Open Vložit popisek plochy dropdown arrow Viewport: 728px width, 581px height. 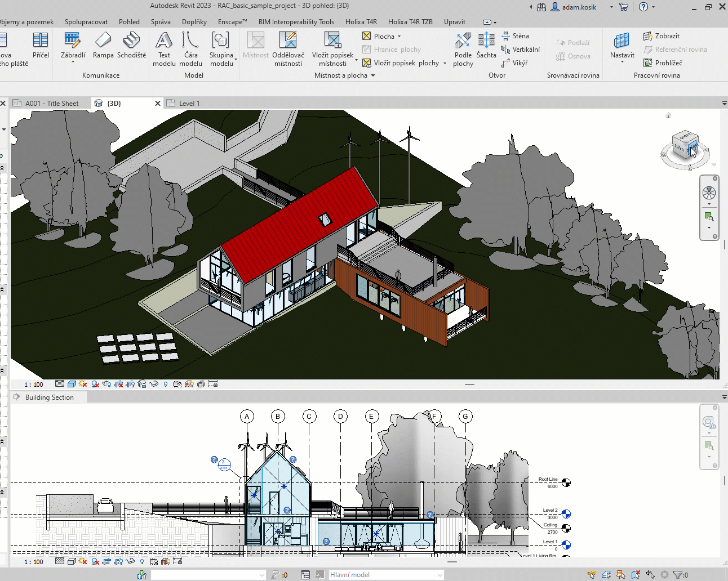point(445,63)
